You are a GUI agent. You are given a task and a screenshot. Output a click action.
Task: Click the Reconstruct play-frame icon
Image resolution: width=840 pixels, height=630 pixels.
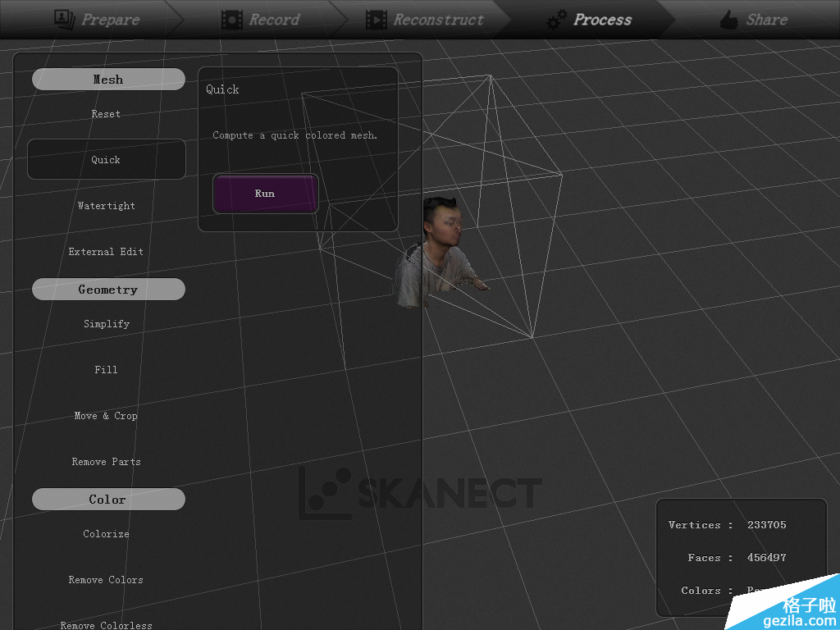pos(377,20)
